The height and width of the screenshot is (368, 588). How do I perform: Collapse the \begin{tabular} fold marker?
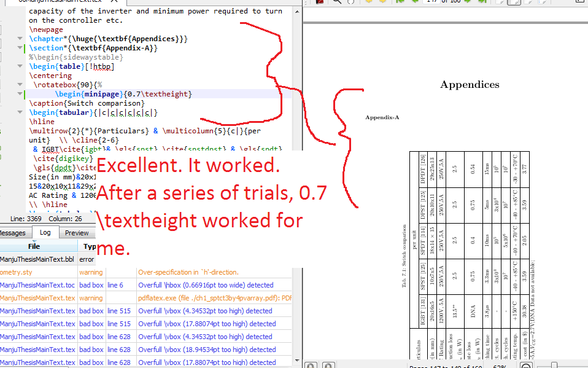click(20, 112)
